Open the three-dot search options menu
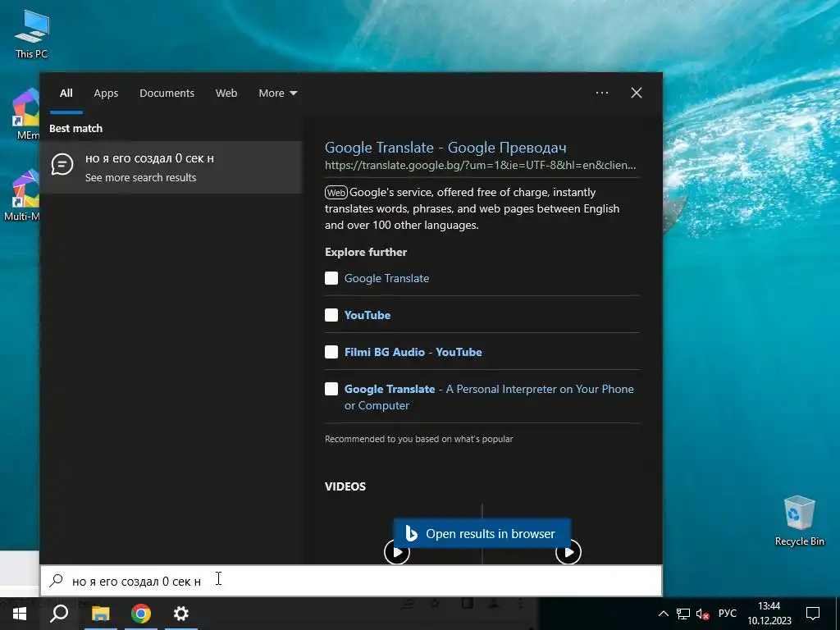This screenshot has height=630, width=840. 601,93
